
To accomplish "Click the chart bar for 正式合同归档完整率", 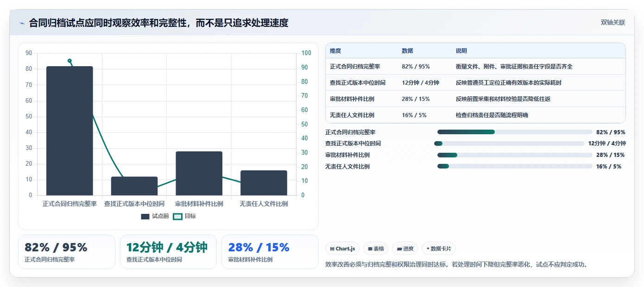I will click(x=69, y=131).
